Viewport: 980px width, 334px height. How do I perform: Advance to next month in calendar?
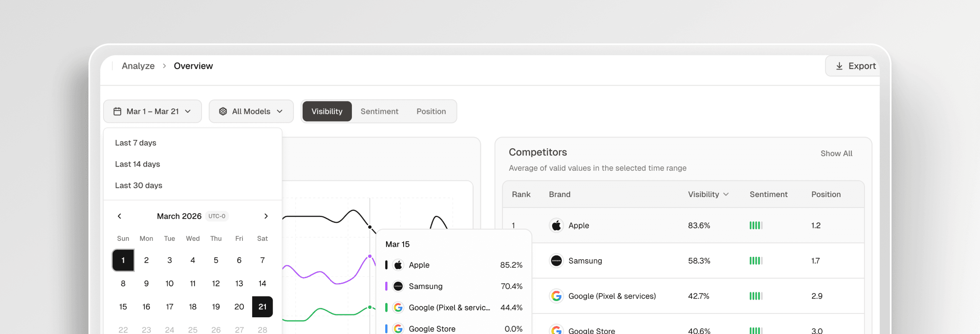click(266, 216)
